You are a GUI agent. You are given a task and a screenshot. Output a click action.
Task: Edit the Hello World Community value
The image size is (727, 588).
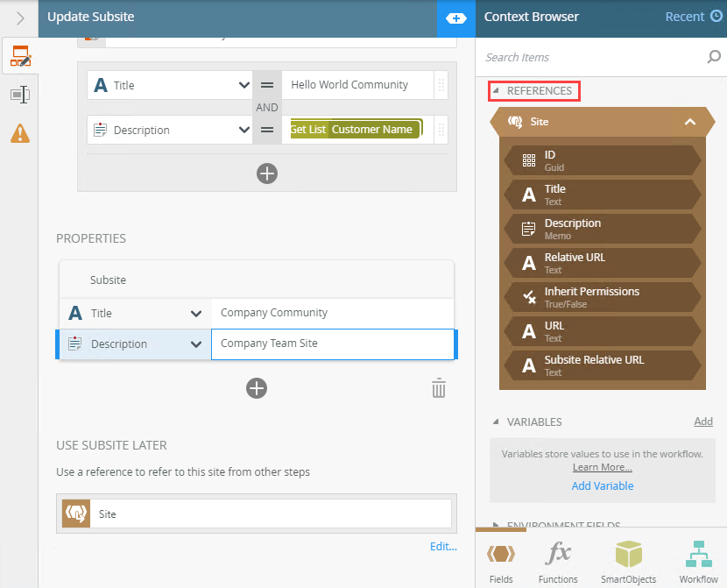pyautogui.click(x=357, y=85)
